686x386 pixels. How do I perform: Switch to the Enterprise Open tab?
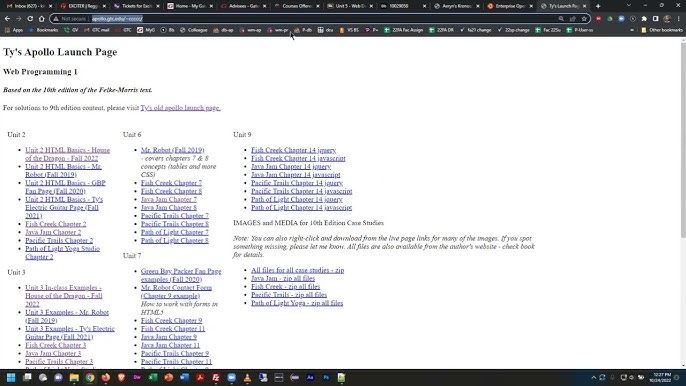pos(511,6)
